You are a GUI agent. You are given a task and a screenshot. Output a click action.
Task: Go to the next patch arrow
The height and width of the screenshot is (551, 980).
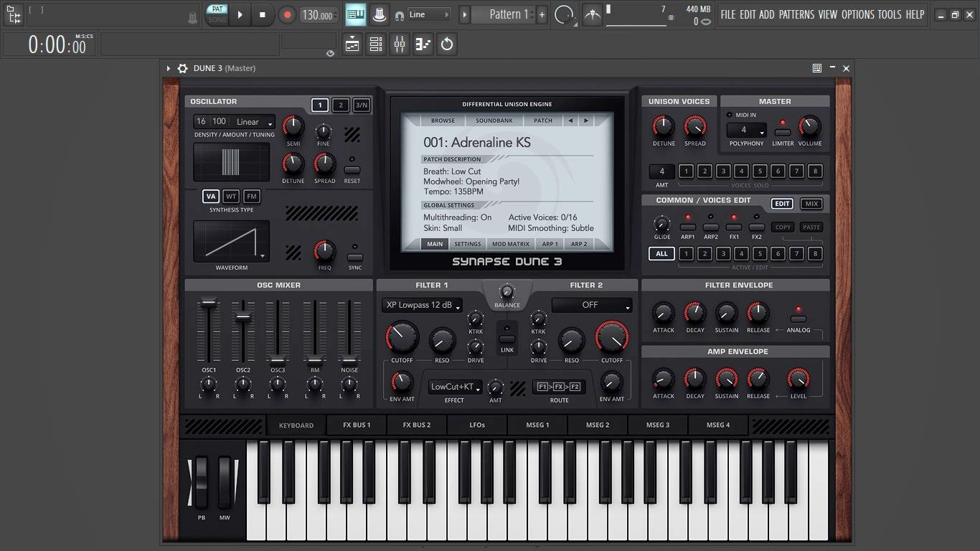click(585, 121)
